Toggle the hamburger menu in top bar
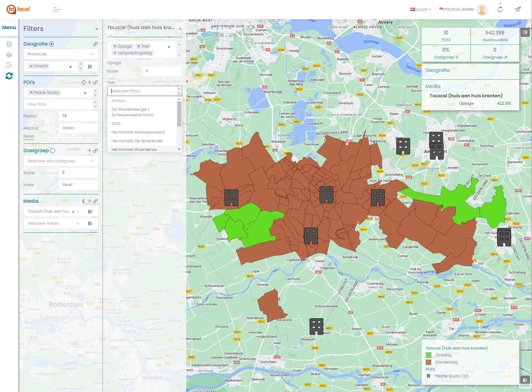Image resolution: width=532 pixels, height=392 pixels. pyautogui.click(x=57, y=10)
